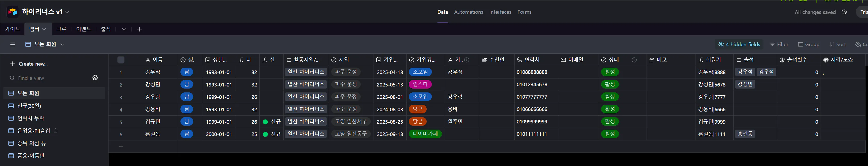The height and width of the screenshot is (166, 868).
Task: Click the Airtable base logo icon
Action: point(12,12)
